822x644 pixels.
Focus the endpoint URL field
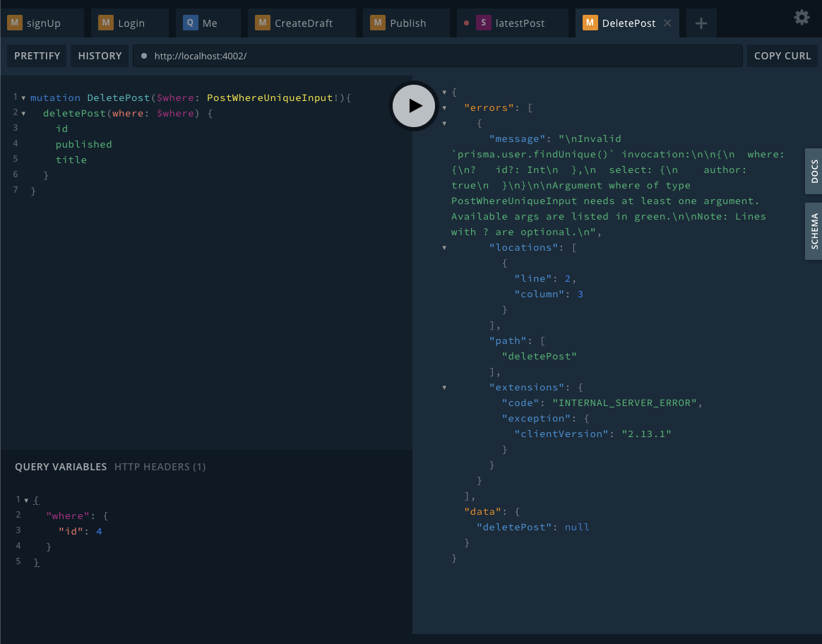click(x=438, y=56)
